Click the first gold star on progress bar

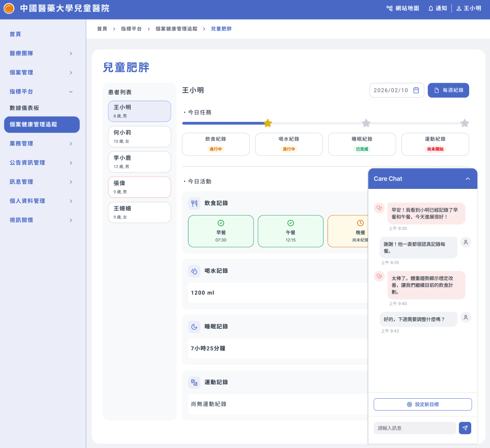point(268,123)
